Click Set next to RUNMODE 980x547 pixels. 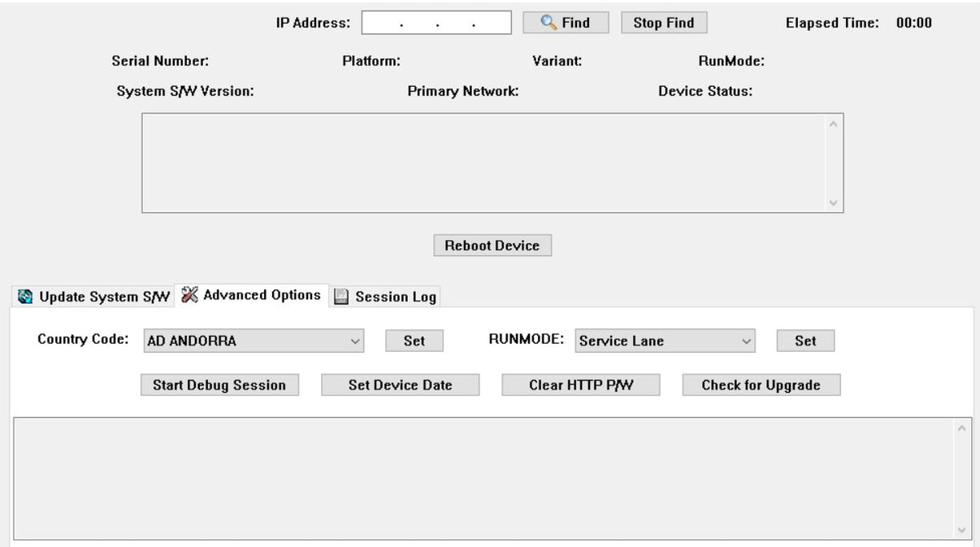coord(804,341)
